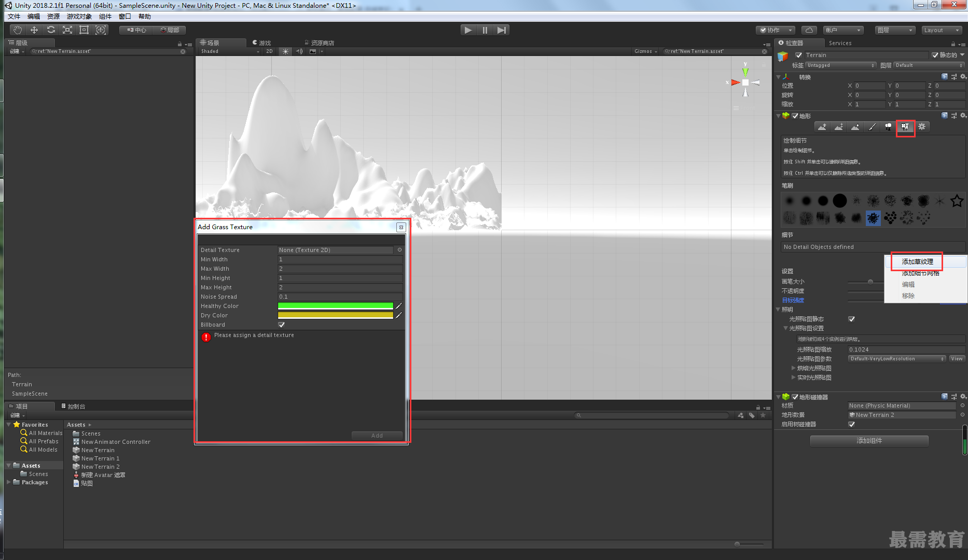The image size is (968, 560).
Task: Toggle the 静态的 static checkbox
Action: tap(935, 55)
